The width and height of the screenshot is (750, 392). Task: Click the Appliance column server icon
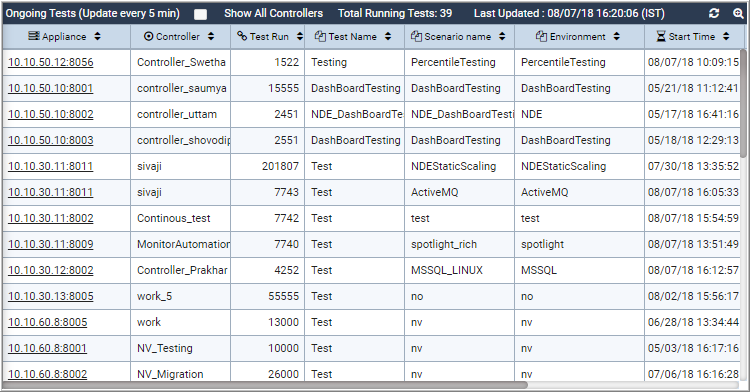33,36
